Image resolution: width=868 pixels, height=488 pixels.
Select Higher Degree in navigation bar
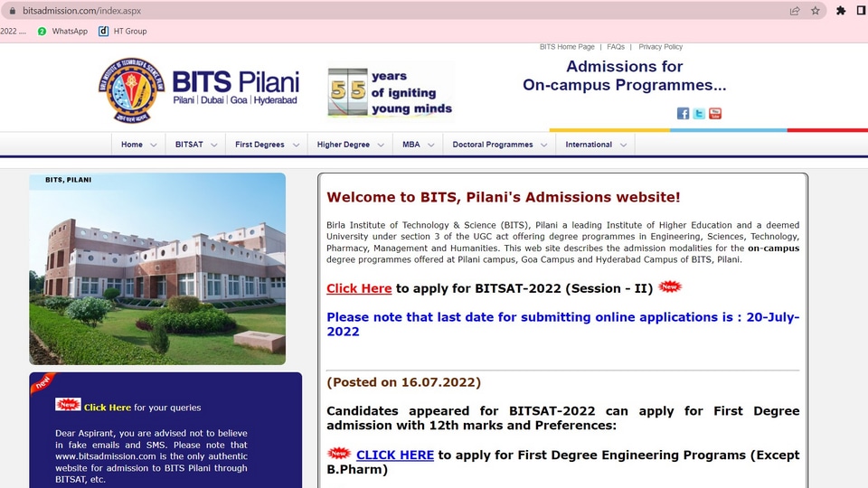click(344, 145)
